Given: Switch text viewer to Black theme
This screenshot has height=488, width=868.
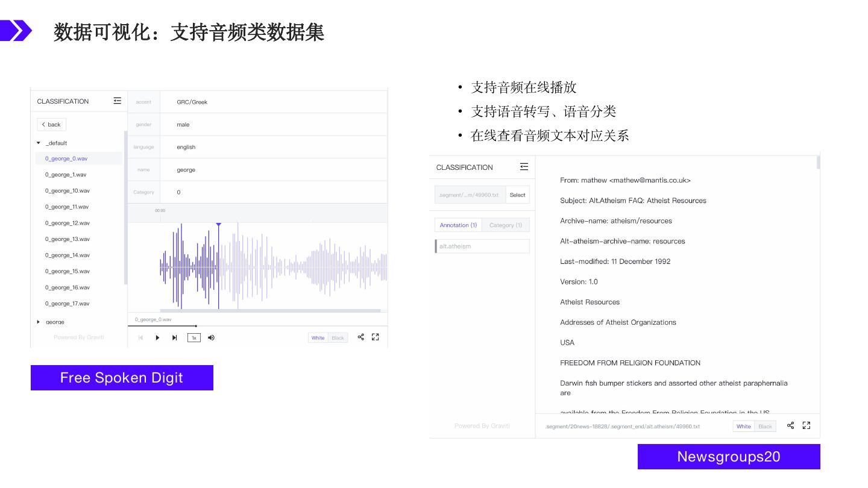Looking at the screenshot, I should (765, 427).
